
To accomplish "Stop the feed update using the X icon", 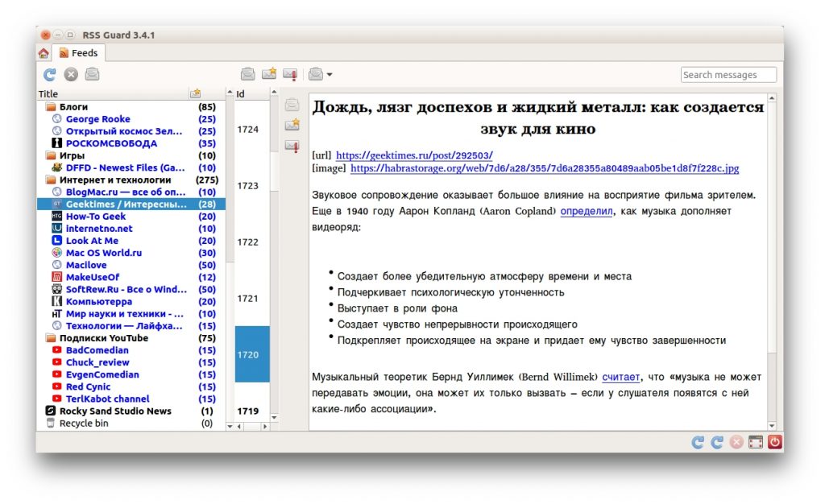I will click(x=70, y=73).
